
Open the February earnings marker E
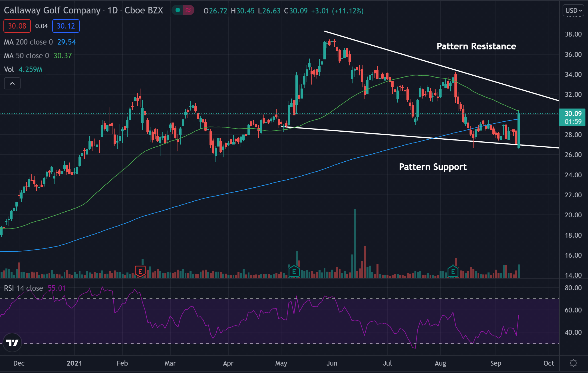point(140,271)
